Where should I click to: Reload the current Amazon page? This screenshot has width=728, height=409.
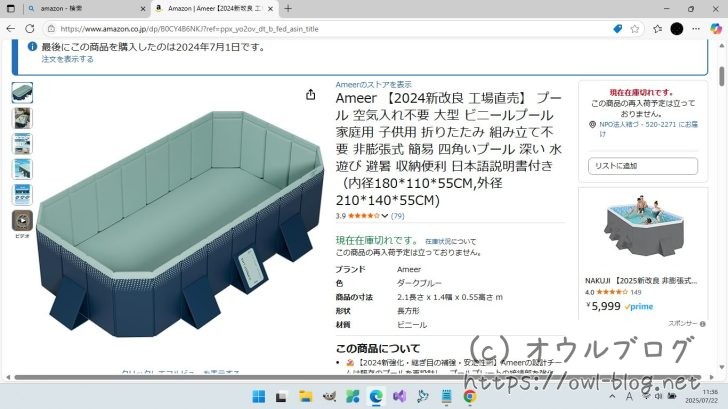[x=30, y=29]
